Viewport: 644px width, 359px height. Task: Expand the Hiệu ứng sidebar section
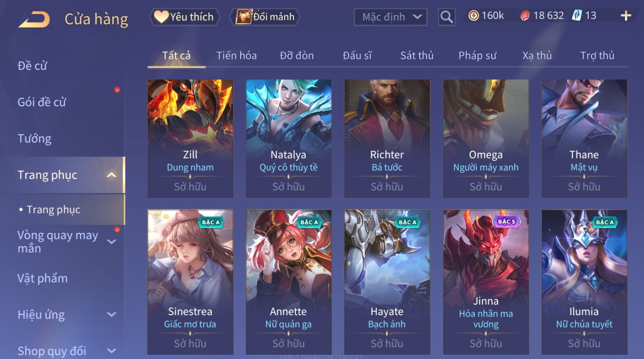pyautogui.click(x=112, y=314)
